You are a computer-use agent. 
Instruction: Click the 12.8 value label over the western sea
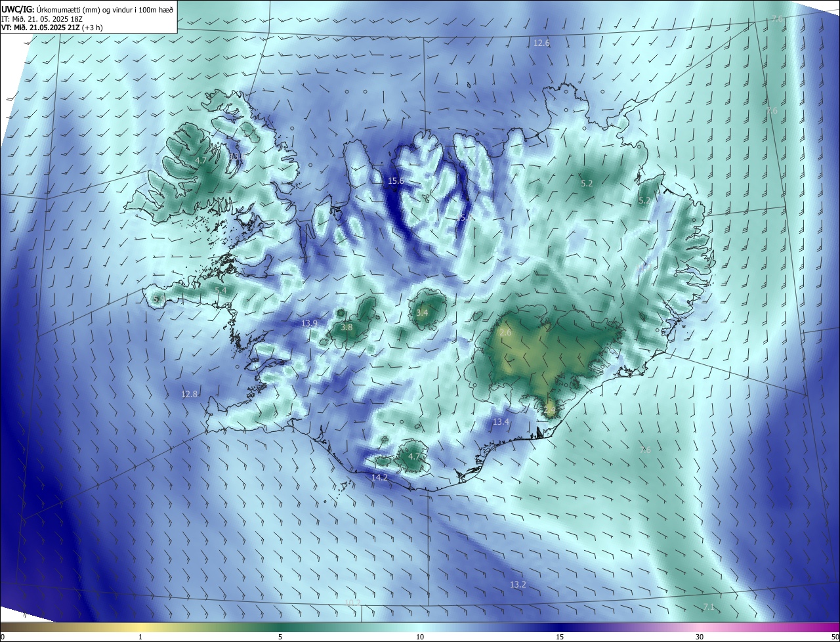(189, 395)
